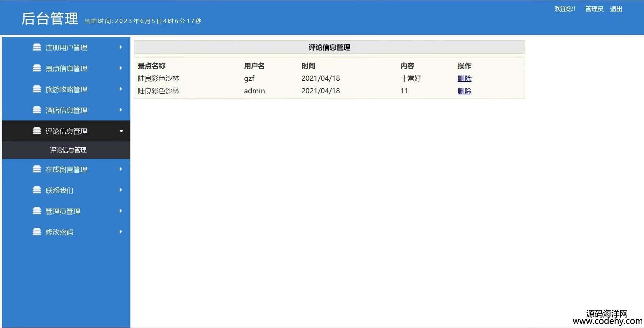Image resolution: width=644 pixels, height=328 pixels.
Task: Expand the 注册用户管理 arrow
Action: [121, 47]
